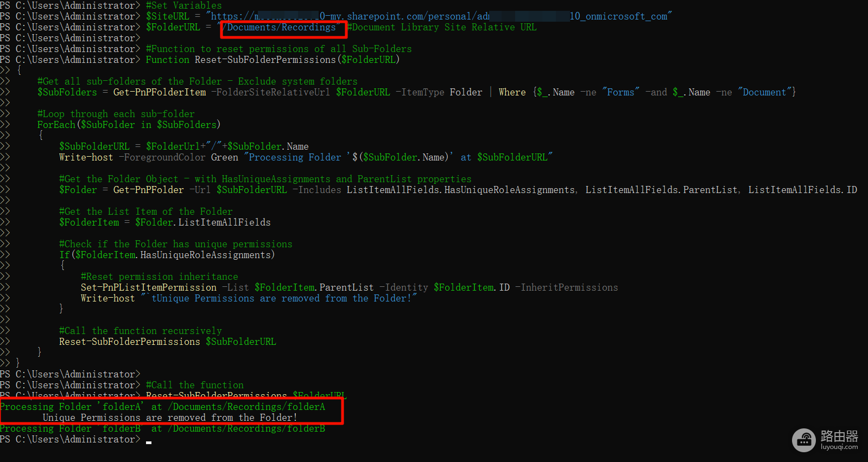The image size is (868, 462).
Task: Click the Function Reset-SubFolderPermissions declaration line
Action: point(273,60)
